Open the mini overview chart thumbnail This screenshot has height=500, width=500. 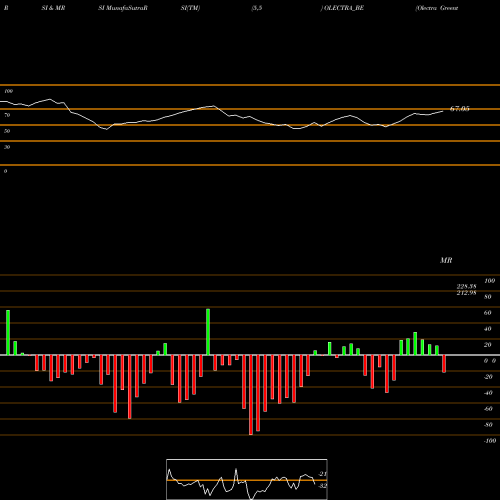(x=247, y=479)
